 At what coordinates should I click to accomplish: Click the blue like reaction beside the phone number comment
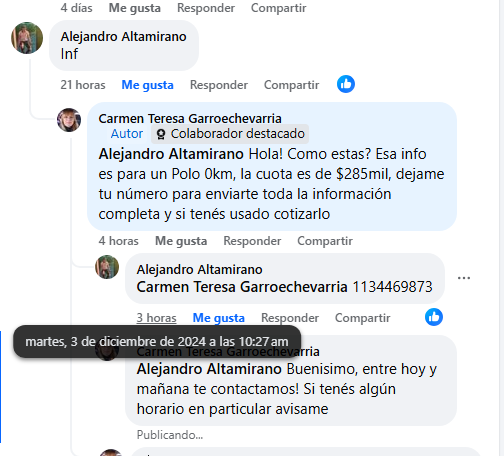coord(434,317)
